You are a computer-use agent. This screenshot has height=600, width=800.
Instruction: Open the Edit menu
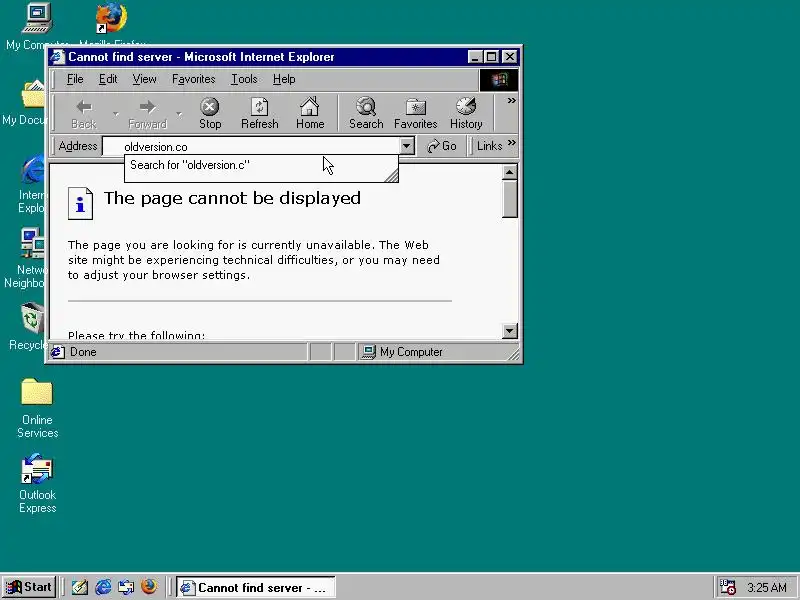[x=108, y=79]
